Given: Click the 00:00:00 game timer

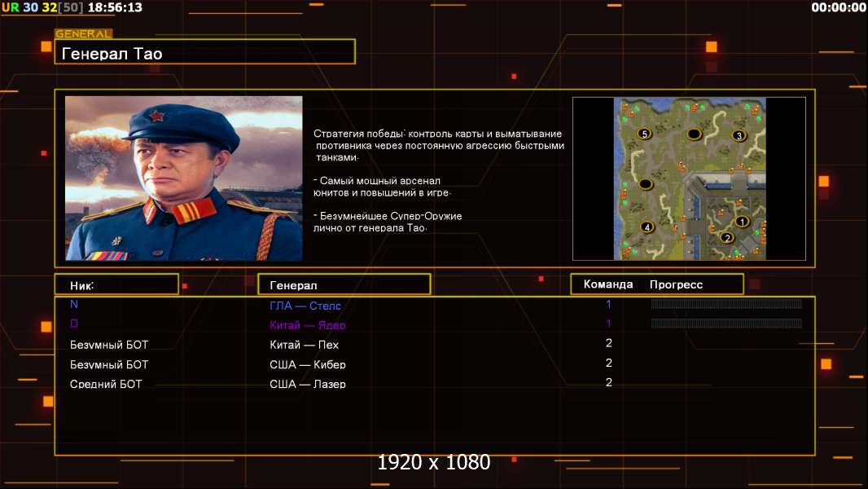Looking at the screenshot, I should click(838, 7).
